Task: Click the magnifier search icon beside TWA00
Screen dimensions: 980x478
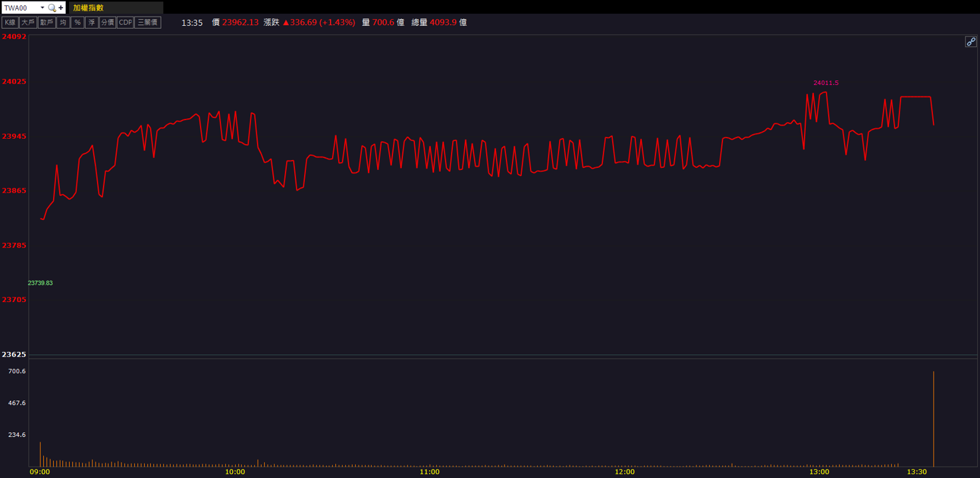Action: click(52, 8)
